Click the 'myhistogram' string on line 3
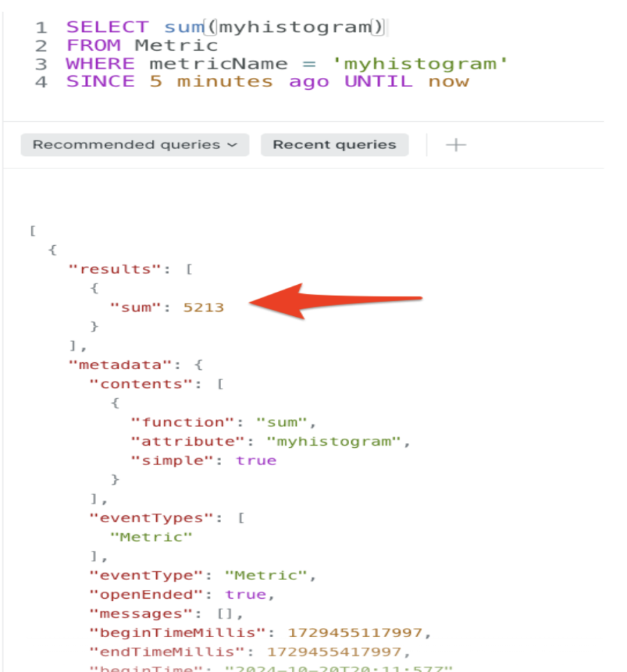627x672 pixels. click(418, 64)
